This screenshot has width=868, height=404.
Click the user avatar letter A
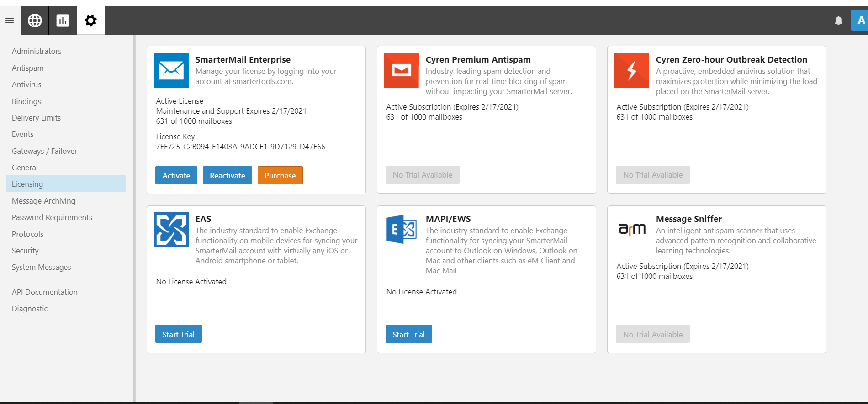click(860, 21)
